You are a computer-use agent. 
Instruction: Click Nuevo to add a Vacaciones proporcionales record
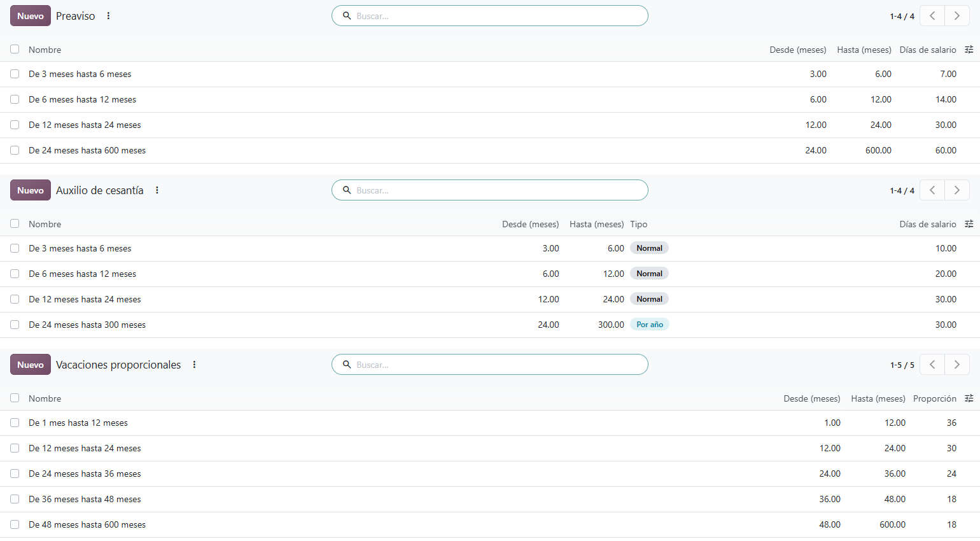31,365
